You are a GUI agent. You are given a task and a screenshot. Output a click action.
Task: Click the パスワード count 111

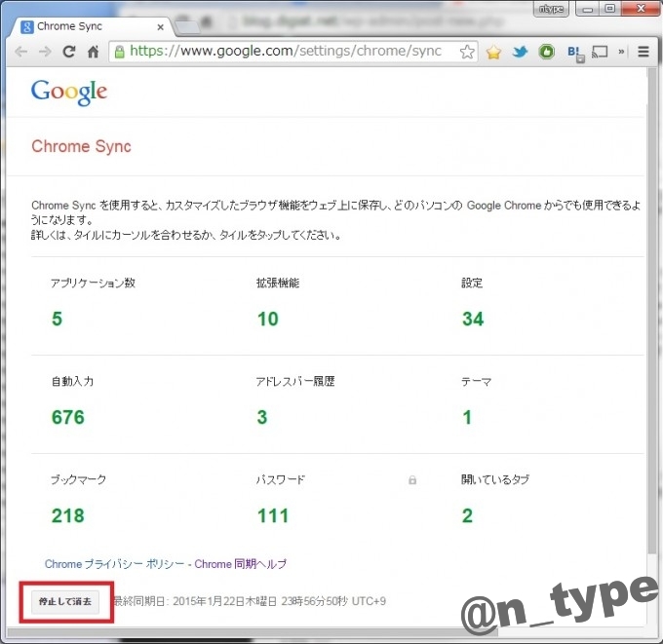273,515
